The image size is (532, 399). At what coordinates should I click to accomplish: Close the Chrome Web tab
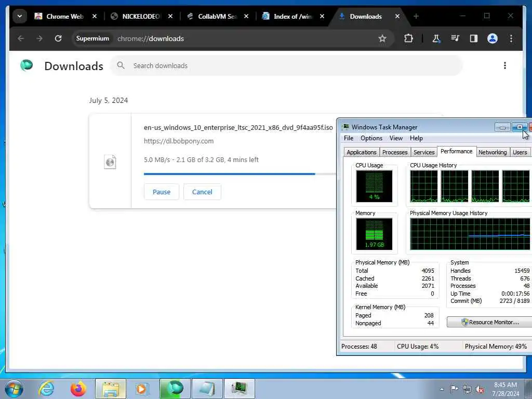click(x=95, y=16)
